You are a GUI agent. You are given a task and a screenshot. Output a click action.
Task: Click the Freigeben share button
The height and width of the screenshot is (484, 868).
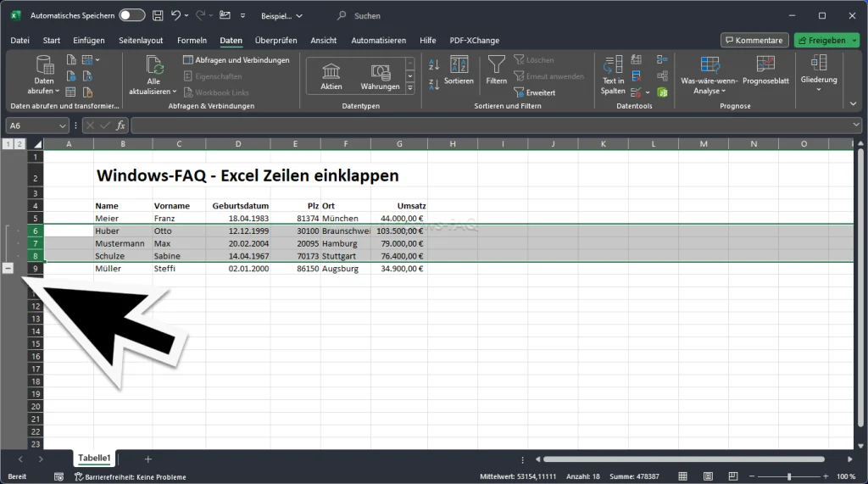coord(822,41)
